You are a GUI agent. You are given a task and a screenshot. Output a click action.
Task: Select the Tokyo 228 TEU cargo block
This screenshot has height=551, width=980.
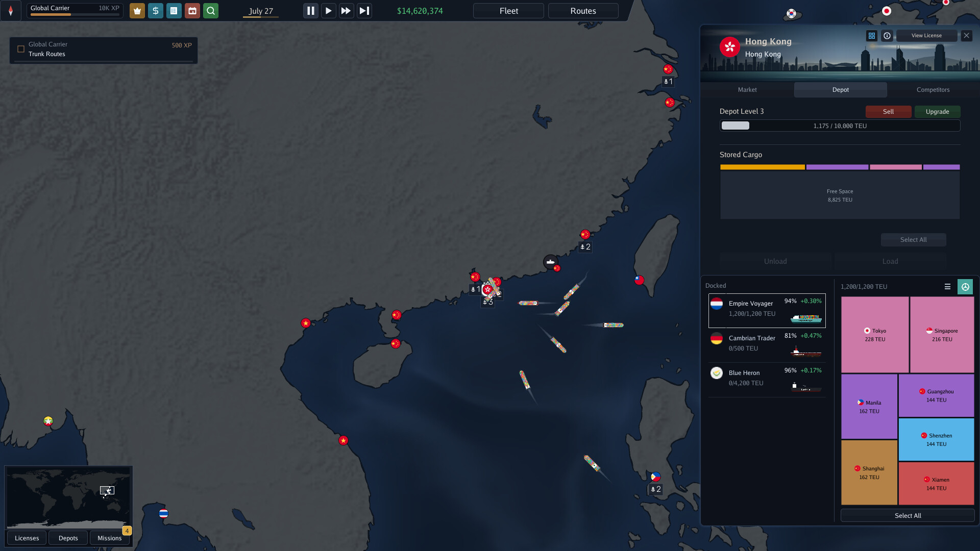[x=875, y=335]
